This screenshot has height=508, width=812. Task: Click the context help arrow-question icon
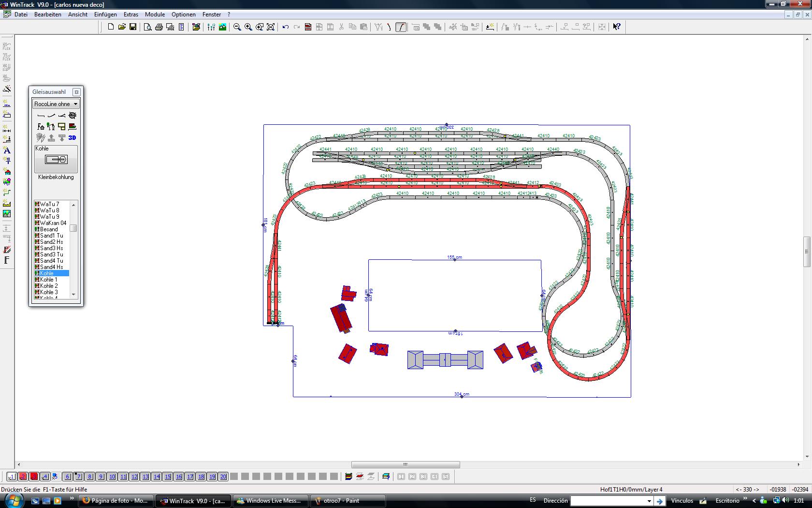[x=617, y=27]
